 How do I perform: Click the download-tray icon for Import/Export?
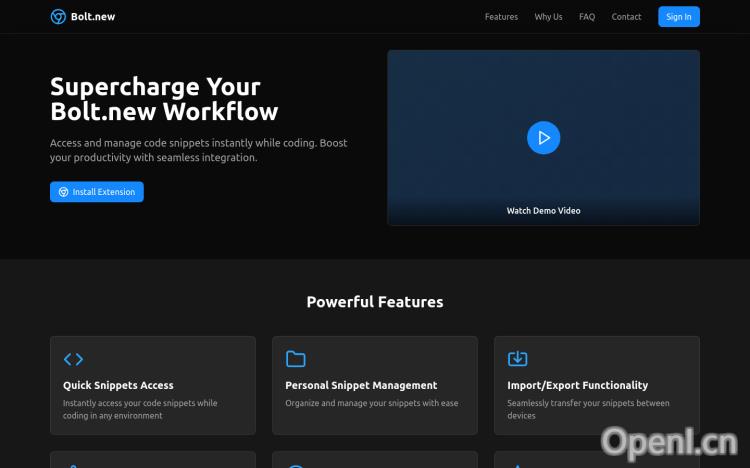click(517, 359)
